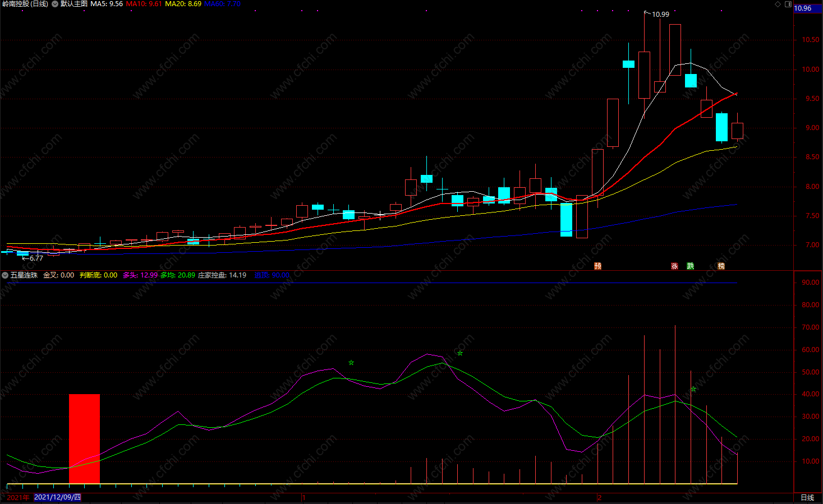Click the MA20: 8.69 indicator label
The height and width of the screenshot is (504, 823).
tap(183, 4)
